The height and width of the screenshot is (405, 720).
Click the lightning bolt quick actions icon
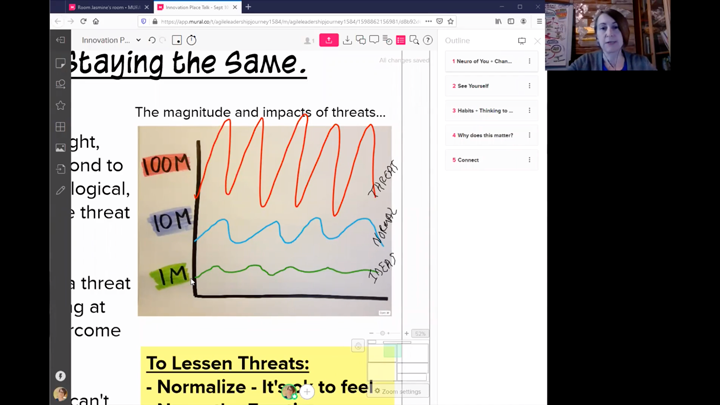pyautogui.click(x=60, y=376)
